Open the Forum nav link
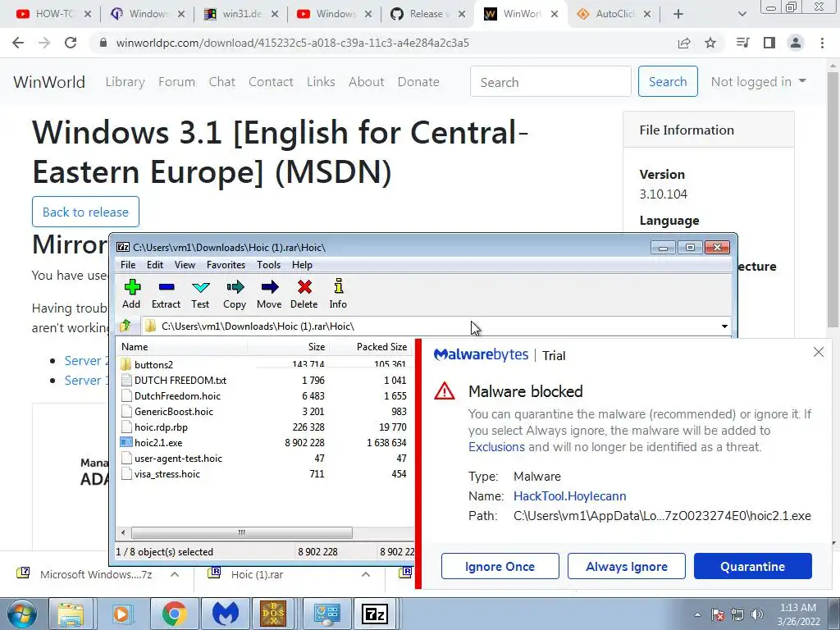Viewport: 840px width, 630px height. click(x=177, y=81)
